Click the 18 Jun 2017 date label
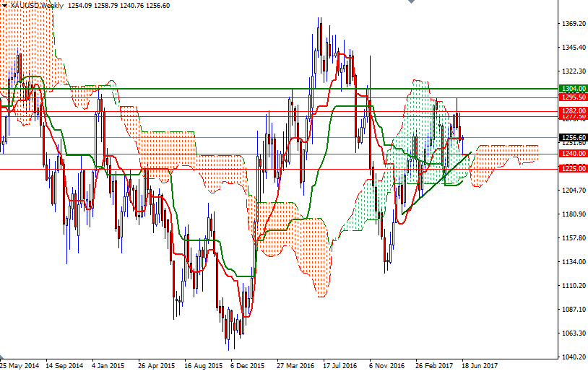588x371 pixels. click(480, 365)
